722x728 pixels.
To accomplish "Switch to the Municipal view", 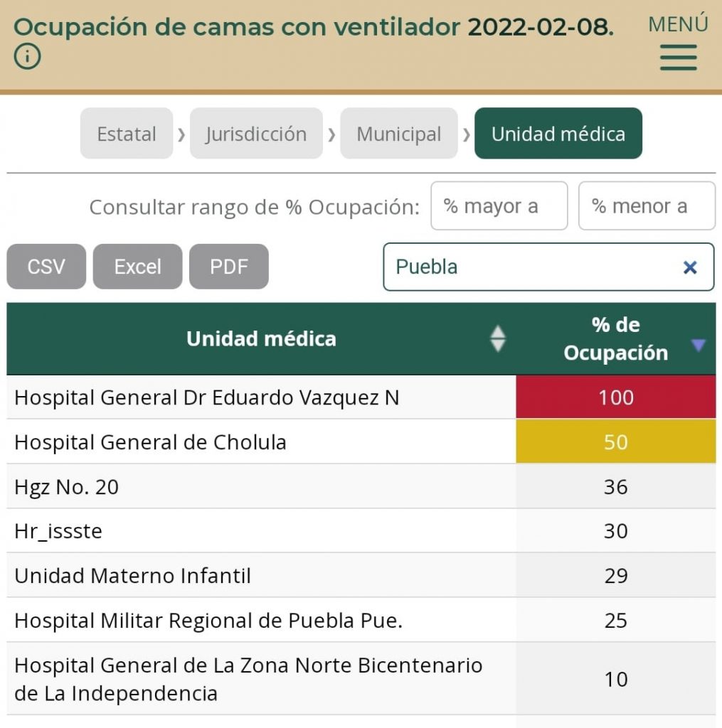I will (x=399, y=133).
